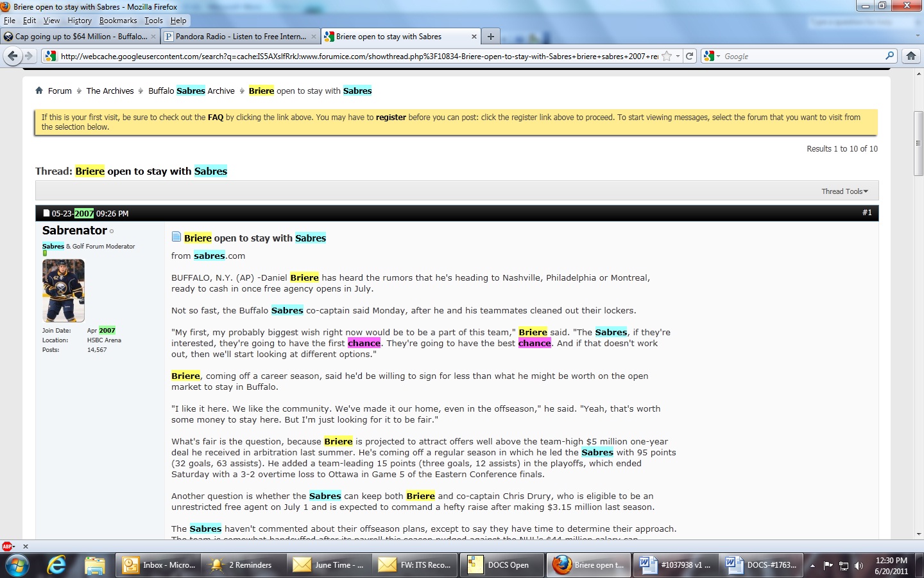924x578 pixels.
Task: Open the Windows Start menu
Action: pyautogui.click(x=17, y=565)
